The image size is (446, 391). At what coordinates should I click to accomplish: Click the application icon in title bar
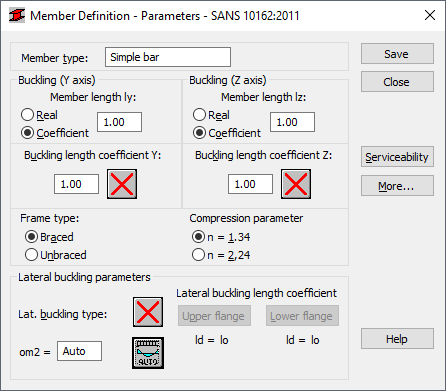pos(17,16)
